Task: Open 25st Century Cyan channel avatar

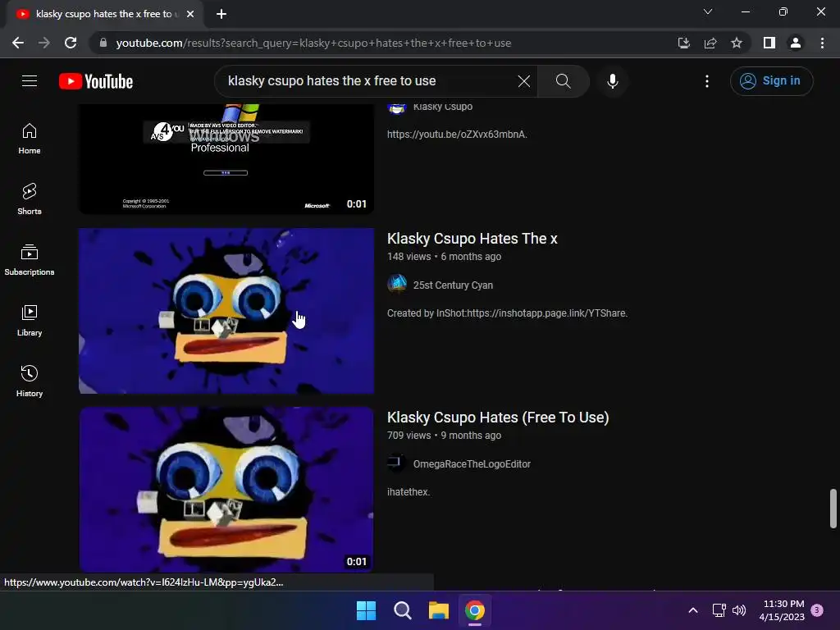Action: pos(397,284)
